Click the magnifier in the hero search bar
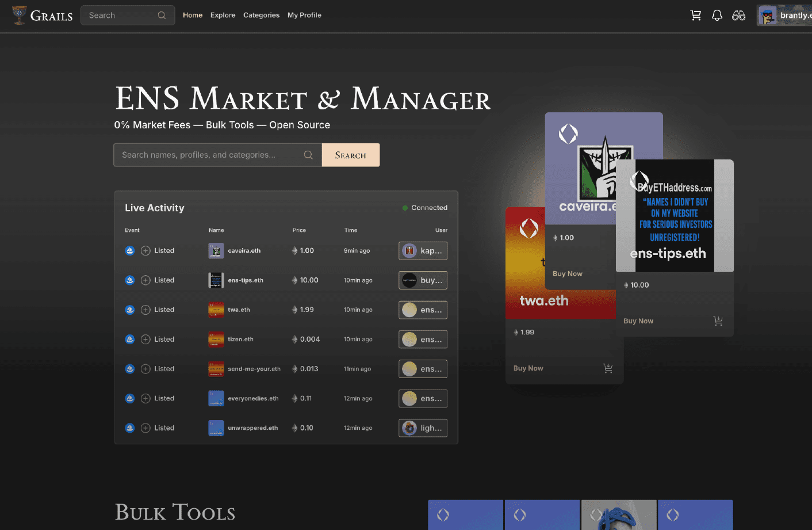The image size is (812, 530). point(308,154)
